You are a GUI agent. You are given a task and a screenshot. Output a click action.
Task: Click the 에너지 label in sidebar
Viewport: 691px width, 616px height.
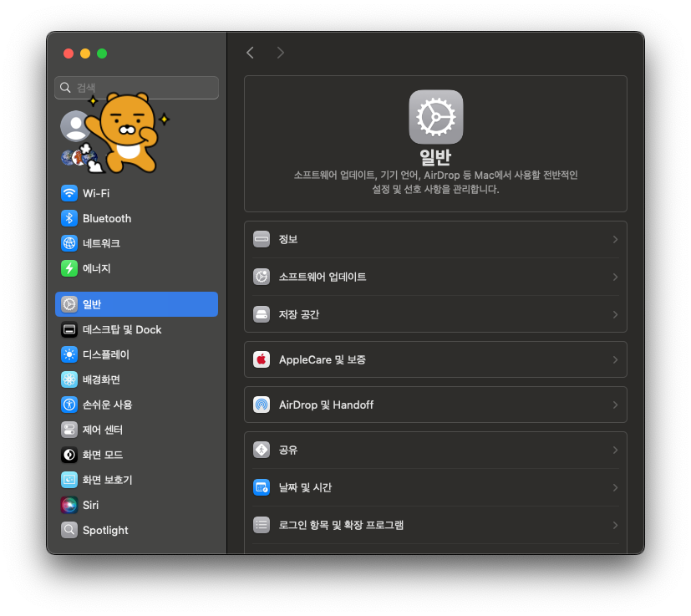point(97,268)
